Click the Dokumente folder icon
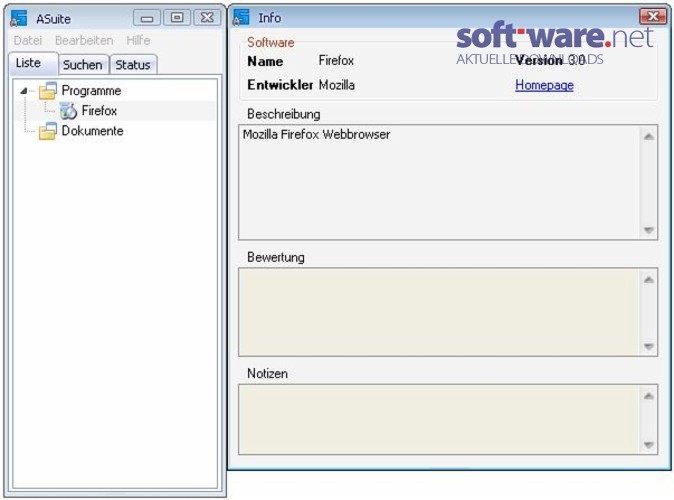Screen dimensions: 674x500 point(47,131)
